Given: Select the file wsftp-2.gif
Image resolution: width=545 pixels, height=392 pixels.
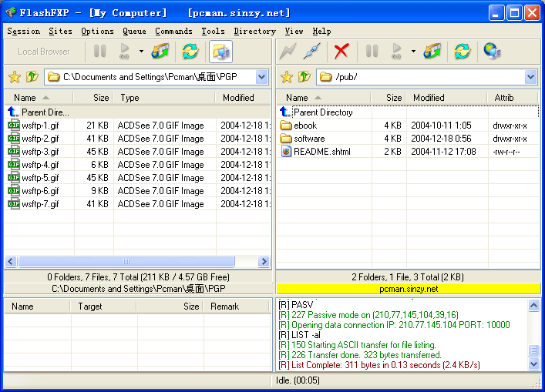Looking at the screenshot, I should click(40, 139).
